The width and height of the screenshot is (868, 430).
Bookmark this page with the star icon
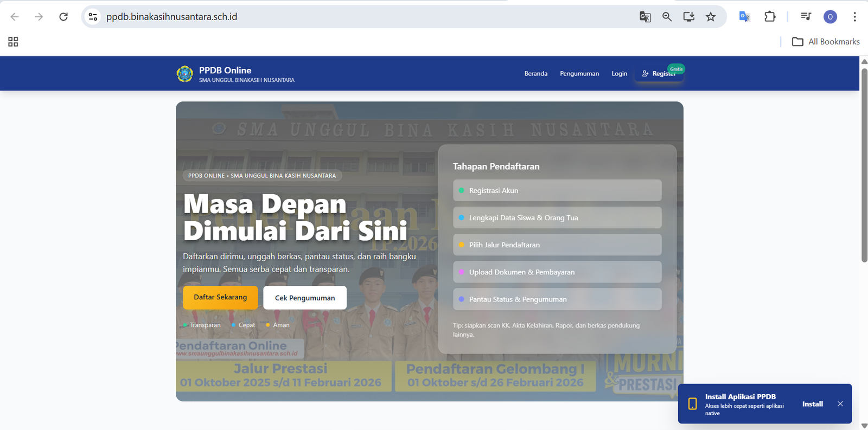[711, 17]
